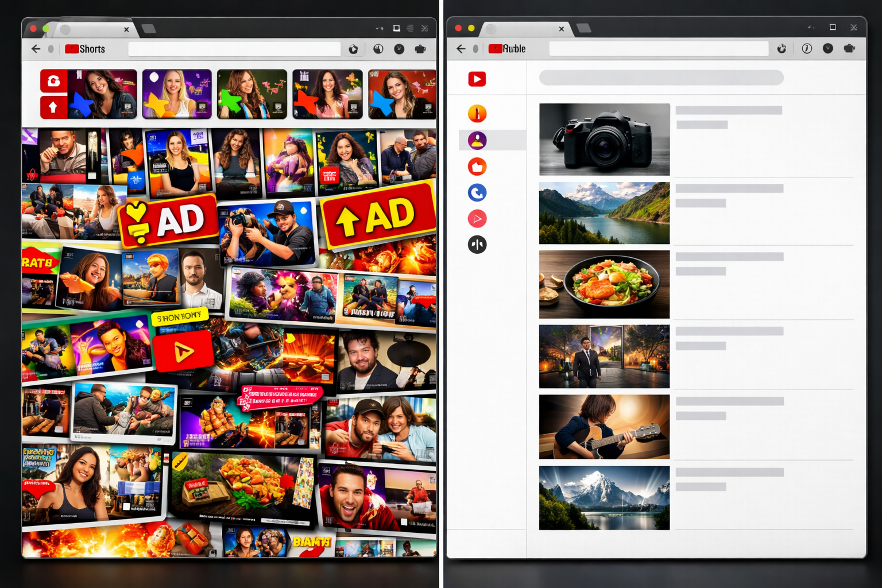The height and width of the screenshot is (588, 882).
Task: Switch to the Shorts browser tab
Action: click(x=92, y=29)
